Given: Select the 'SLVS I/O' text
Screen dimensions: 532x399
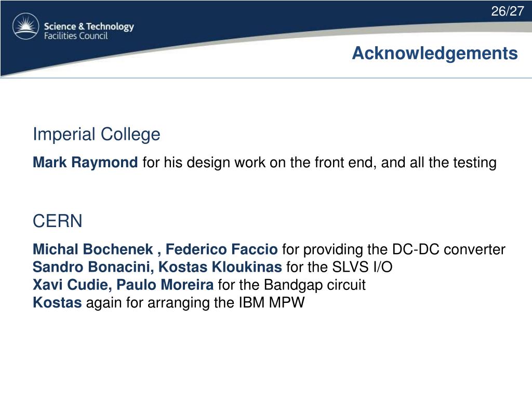Looking at the screenshot, I should tap(362, 267).
